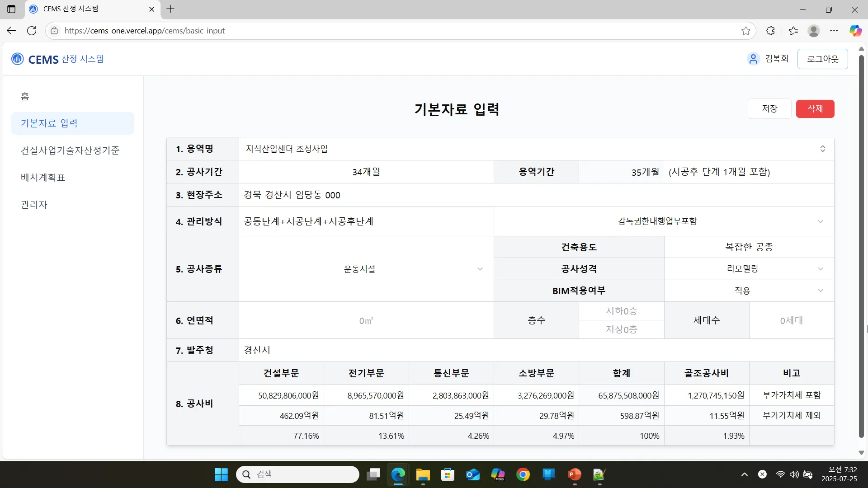Reload the page with refresh icon
The height and width of the screenshot is (488, 868).
[32, 31]
